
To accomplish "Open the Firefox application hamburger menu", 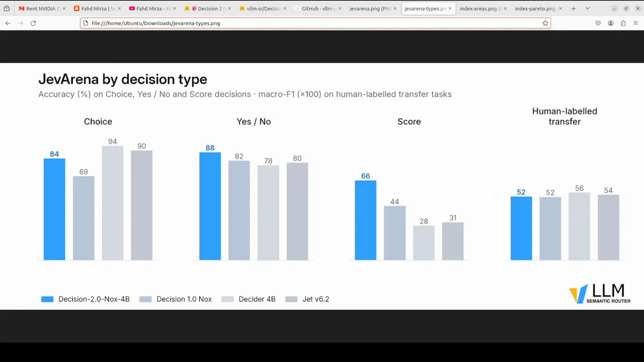I will (636, 23).
